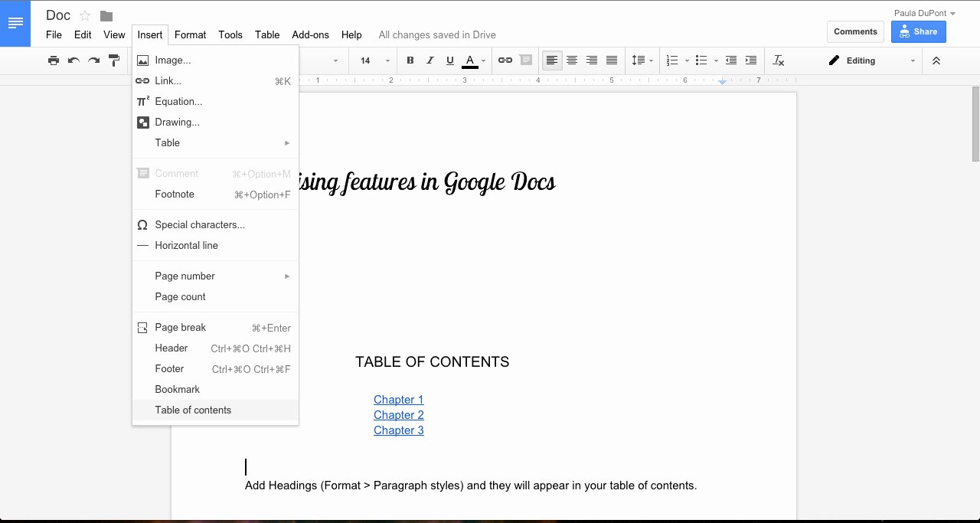
Task: Click the Insert link toolbar icon
Action: [x=505, y=60]
